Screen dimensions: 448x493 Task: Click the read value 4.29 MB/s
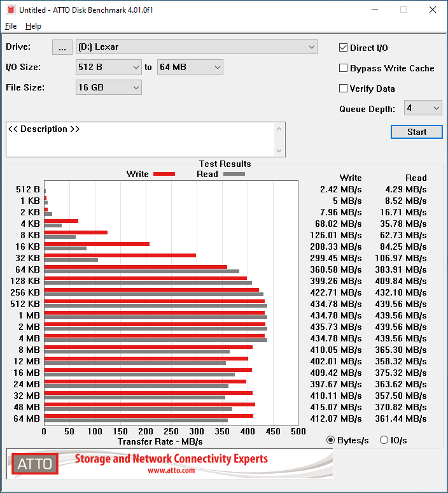[406, 190]
